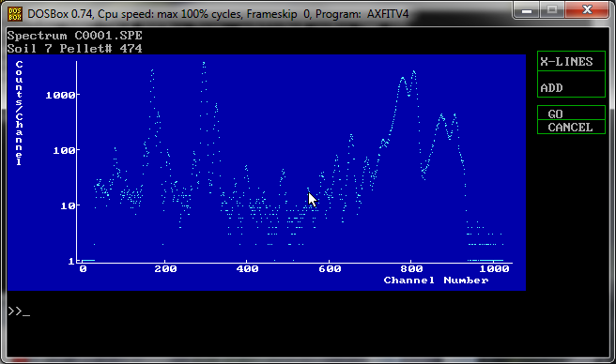Maximize the DOSBox window
The height and width of the screenshot is (364, 616).
(552, 9)
